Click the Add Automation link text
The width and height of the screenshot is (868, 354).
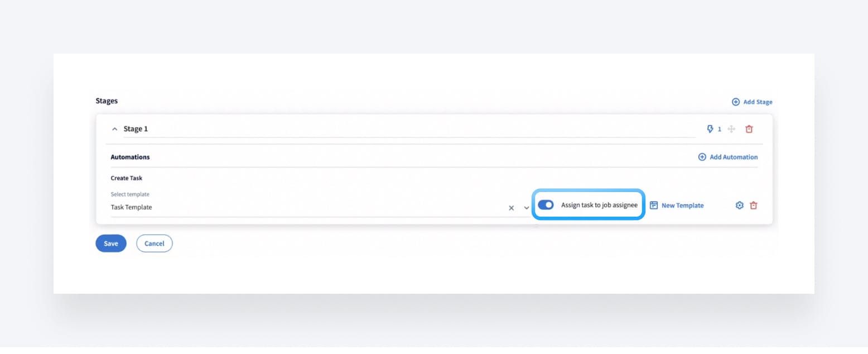(x=734, y=157)
